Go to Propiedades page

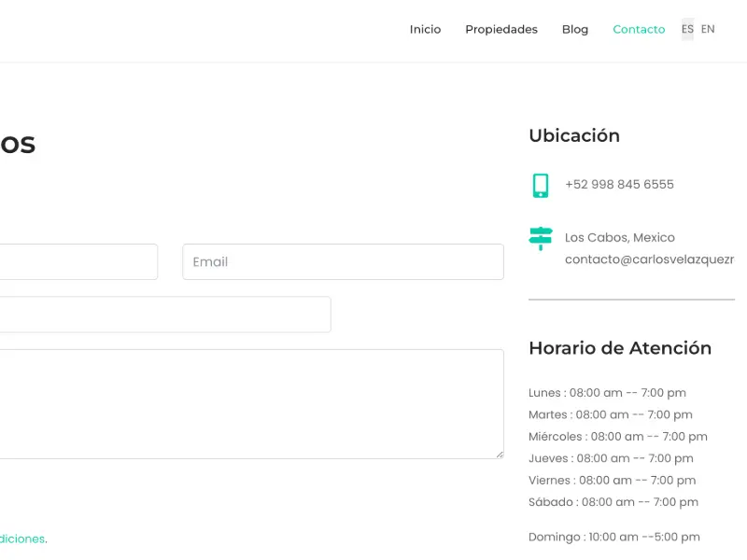[x=501, y=30]
